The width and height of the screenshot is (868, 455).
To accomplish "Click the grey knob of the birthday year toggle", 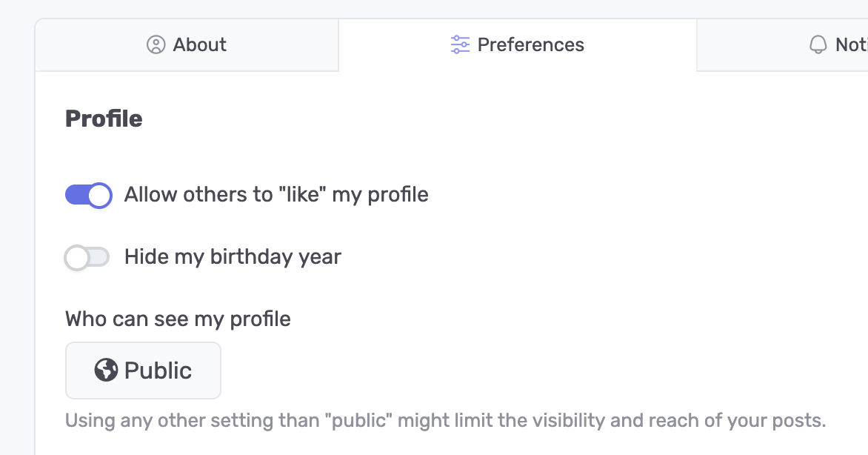I will click(77, 258).
